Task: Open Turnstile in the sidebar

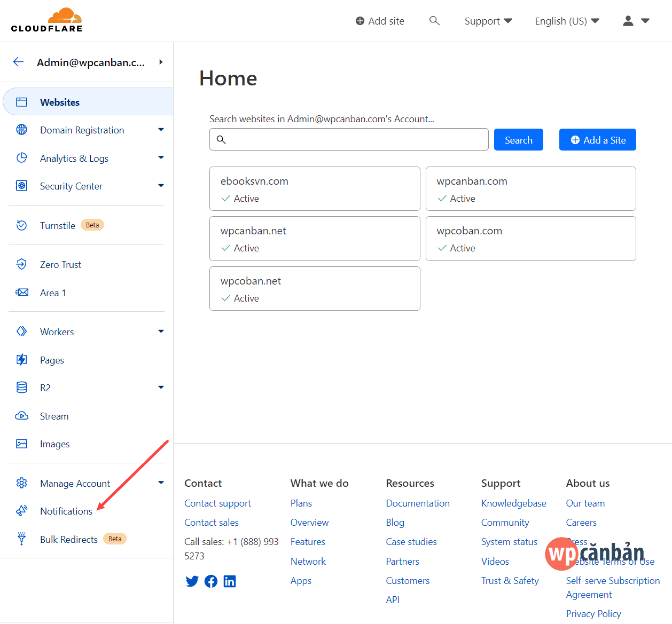Action: 58,225
